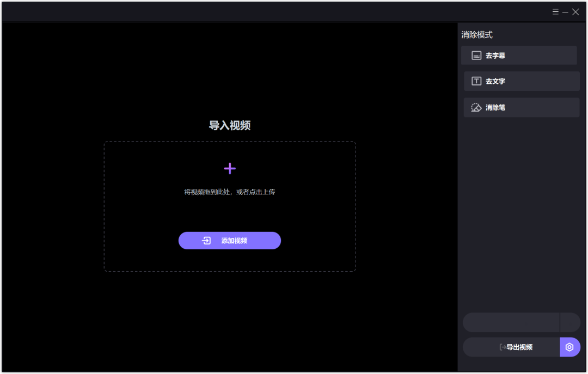Click the drag-and-drop upload hint text
Screen dimensions: 588x374
230,192
